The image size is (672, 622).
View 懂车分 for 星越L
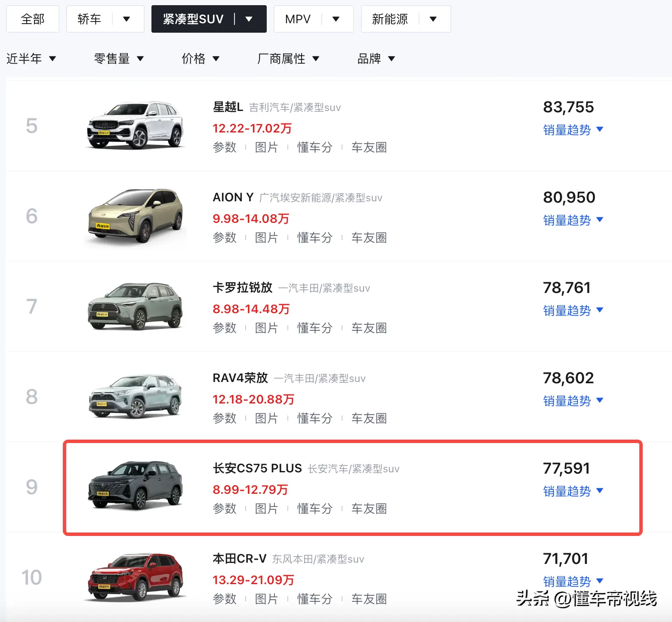[x=315, y=147]
